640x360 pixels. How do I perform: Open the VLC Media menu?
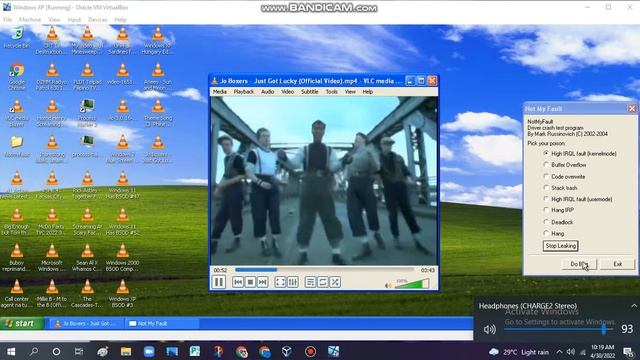[x=220, y=92]
